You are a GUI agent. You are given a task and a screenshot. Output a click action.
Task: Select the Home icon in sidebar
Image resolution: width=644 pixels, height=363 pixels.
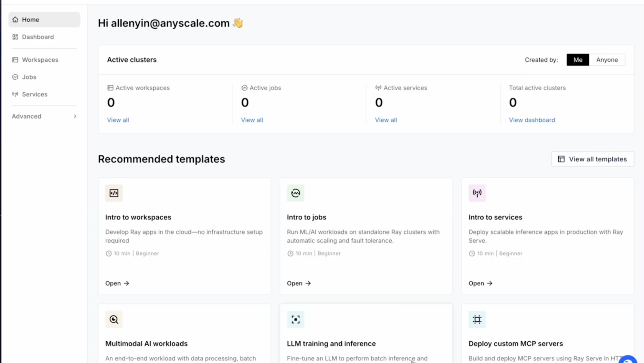tap(16, 19)
